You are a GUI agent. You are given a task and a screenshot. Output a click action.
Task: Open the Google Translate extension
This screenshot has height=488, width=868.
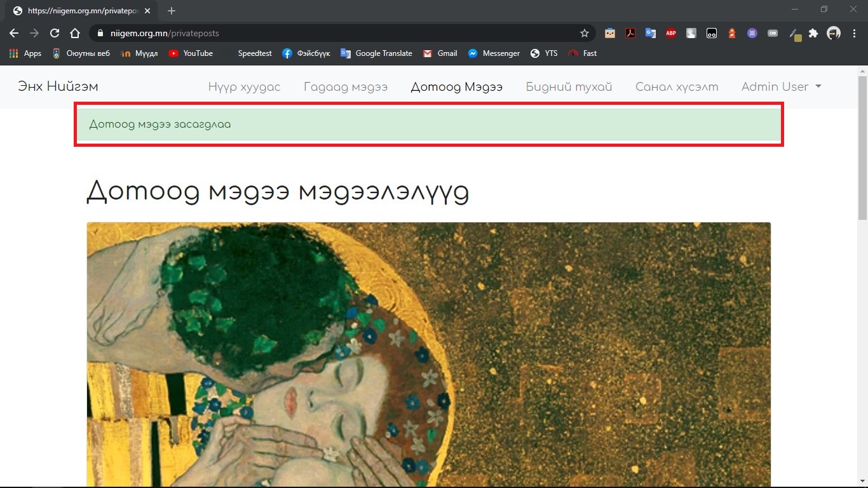pos(650,33)
